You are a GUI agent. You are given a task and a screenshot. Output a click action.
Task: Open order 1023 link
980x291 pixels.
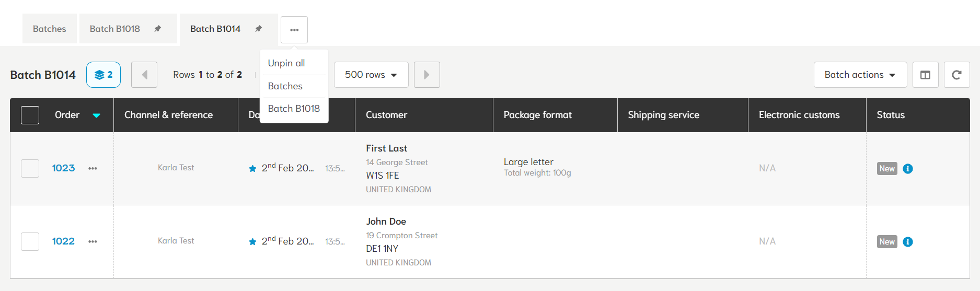[63, 168]
